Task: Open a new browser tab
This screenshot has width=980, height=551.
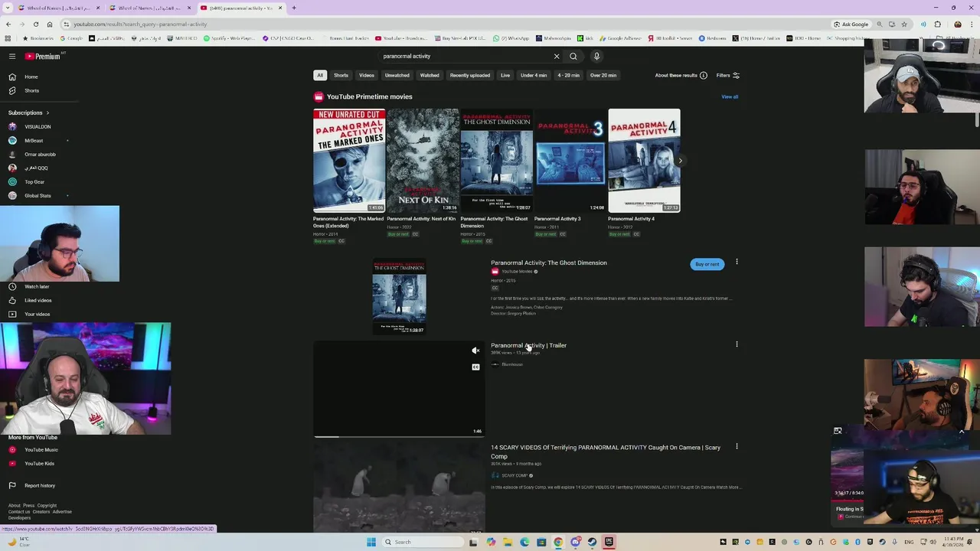Action: pos(294,8)
